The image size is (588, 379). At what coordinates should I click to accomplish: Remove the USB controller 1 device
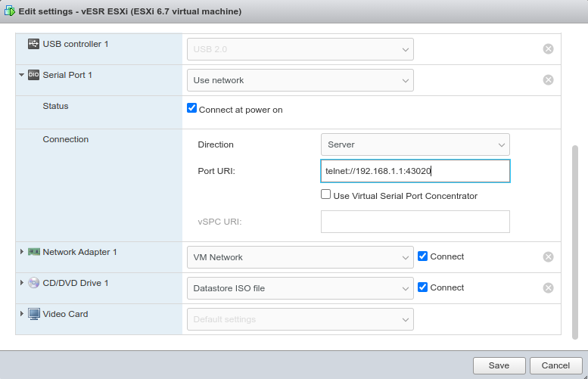[548, 49]
